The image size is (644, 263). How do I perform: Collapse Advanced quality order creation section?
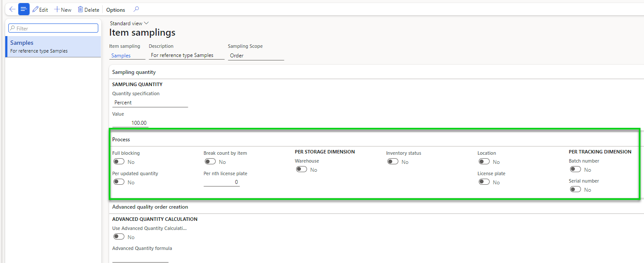pyautogui.click(x=376, y=207)
